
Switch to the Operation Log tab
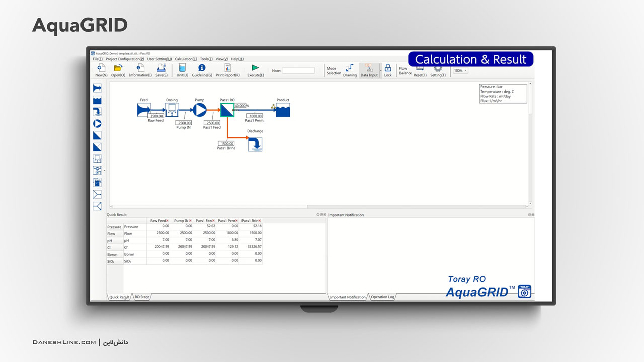[383, 297]
